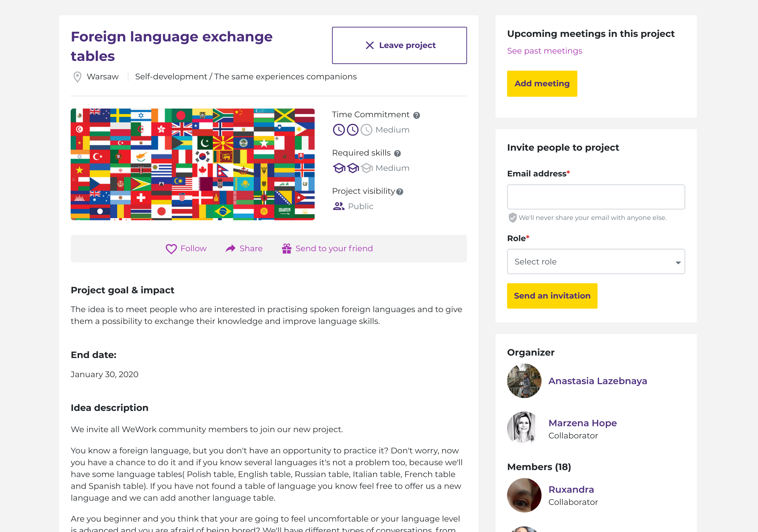Click Ruxandra's avatar photo
Image resolution: width=758 pixels, height=532 pixels.
[x=524, y=495]
